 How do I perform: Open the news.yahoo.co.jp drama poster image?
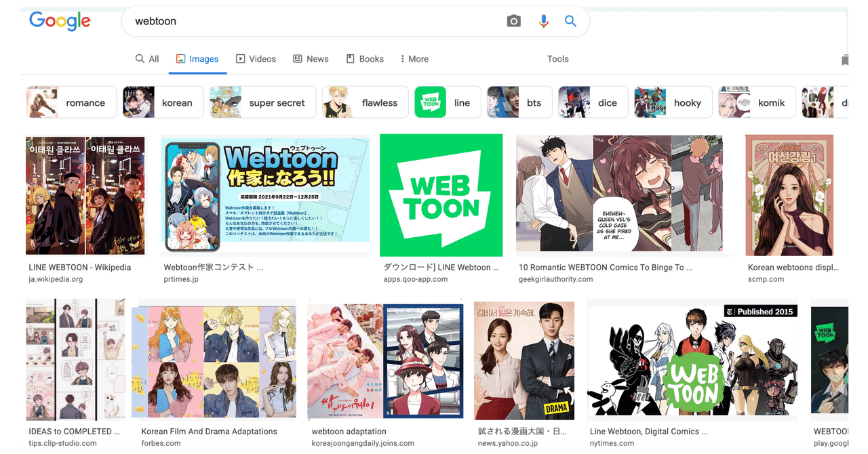point(524,360)
